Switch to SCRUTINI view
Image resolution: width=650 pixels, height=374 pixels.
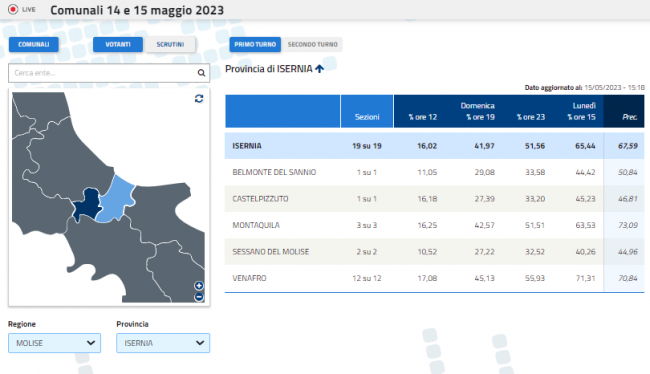pyautogui.click(x=170, y=44)
